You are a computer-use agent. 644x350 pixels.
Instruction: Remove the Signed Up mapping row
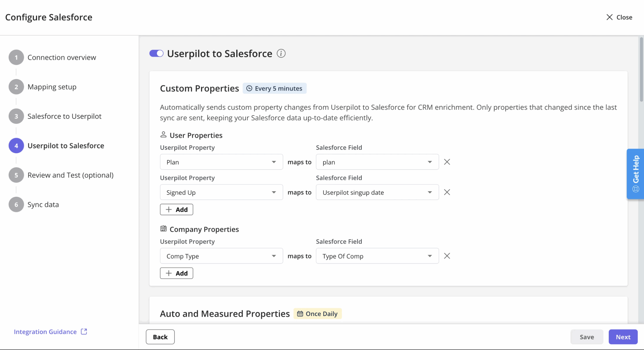pyautogui.click(x=447, y=192)
